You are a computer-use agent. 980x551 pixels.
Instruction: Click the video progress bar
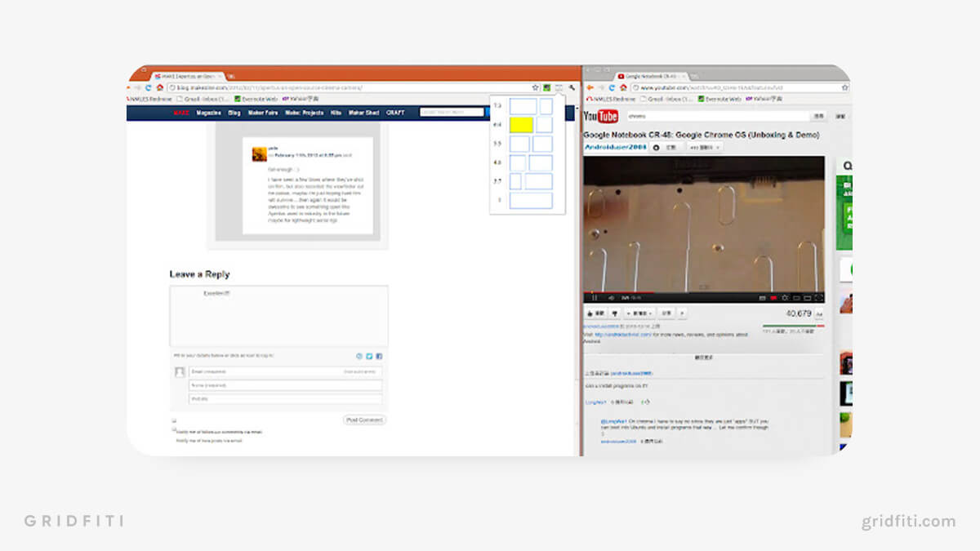coord(703,291)
